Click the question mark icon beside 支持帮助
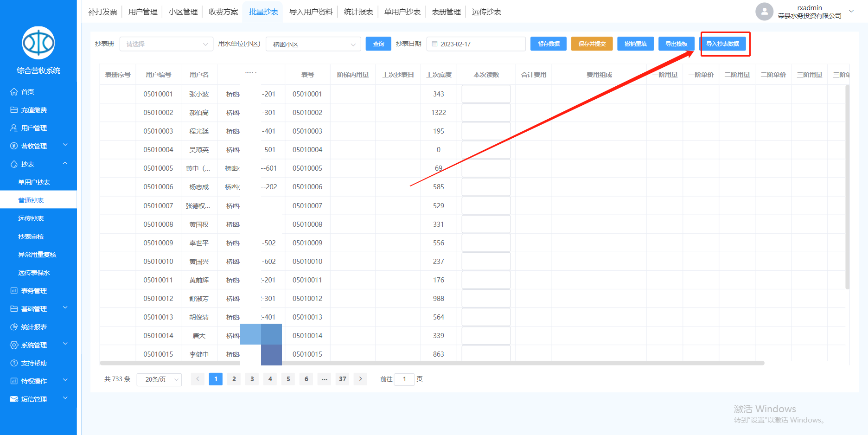 (x=14, y=363)
